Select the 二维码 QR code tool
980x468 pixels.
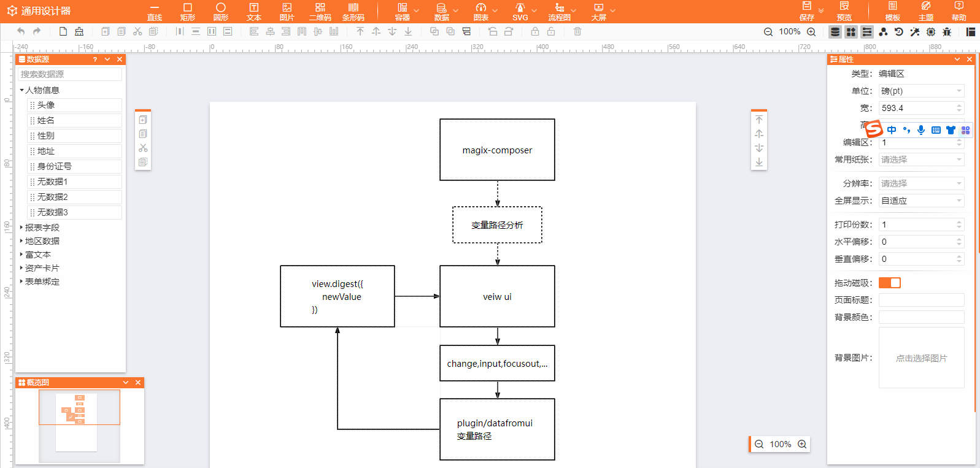(x=320, y=12)
